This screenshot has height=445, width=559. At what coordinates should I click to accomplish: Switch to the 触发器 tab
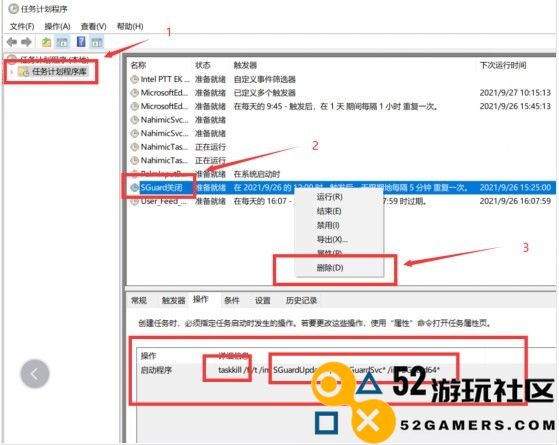173,301
